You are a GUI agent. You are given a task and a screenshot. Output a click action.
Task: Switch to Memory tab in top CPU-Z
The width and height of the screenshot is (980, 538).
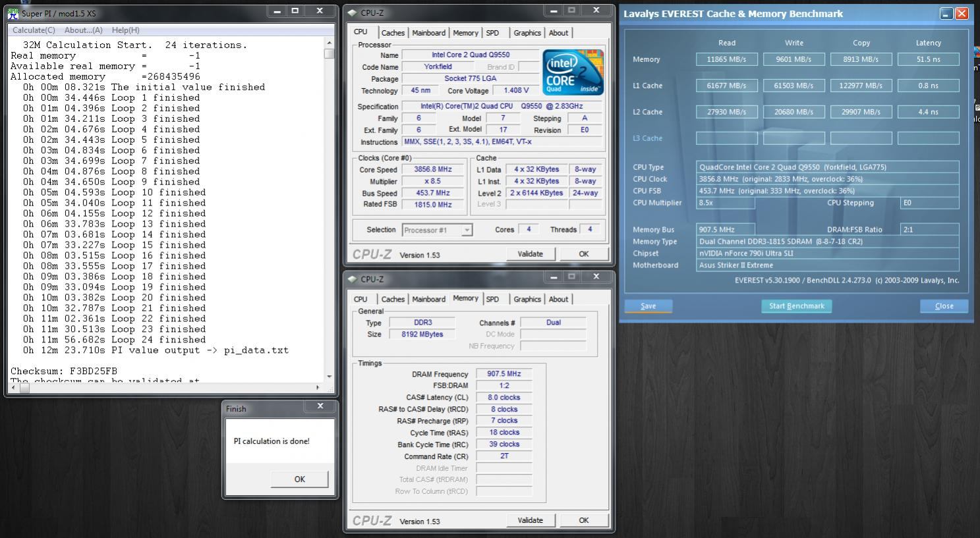465,33
